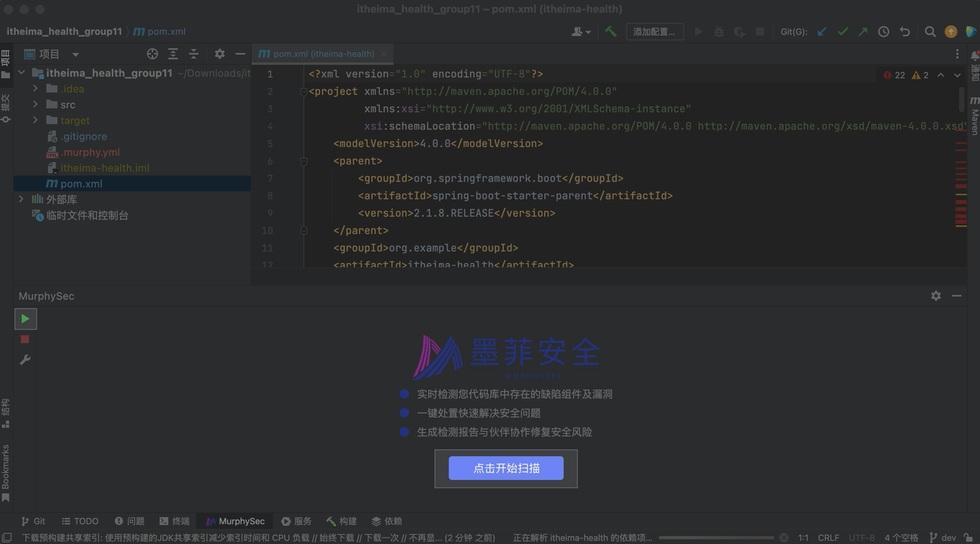
Task: Click the 添加配置 button
Action: (x=654, y=31)
